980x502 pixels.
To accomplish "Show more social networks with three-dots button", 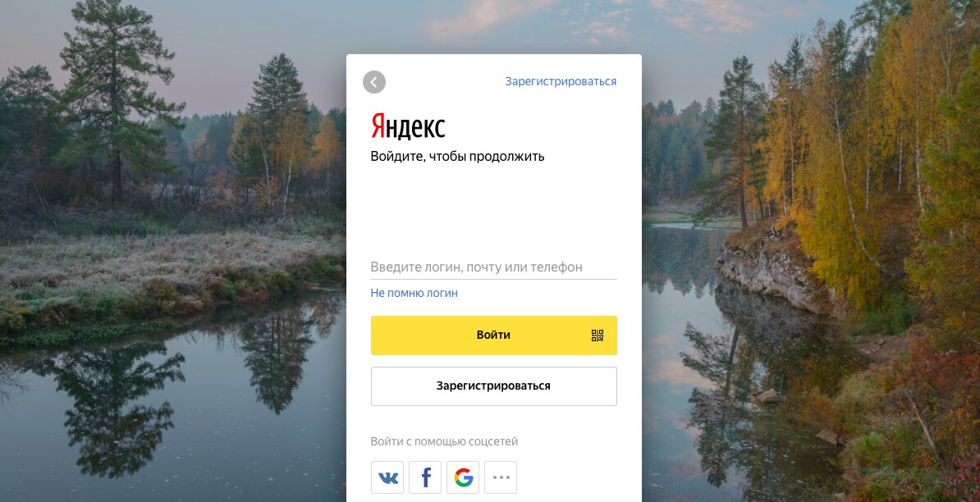I will tap(501, 477).
